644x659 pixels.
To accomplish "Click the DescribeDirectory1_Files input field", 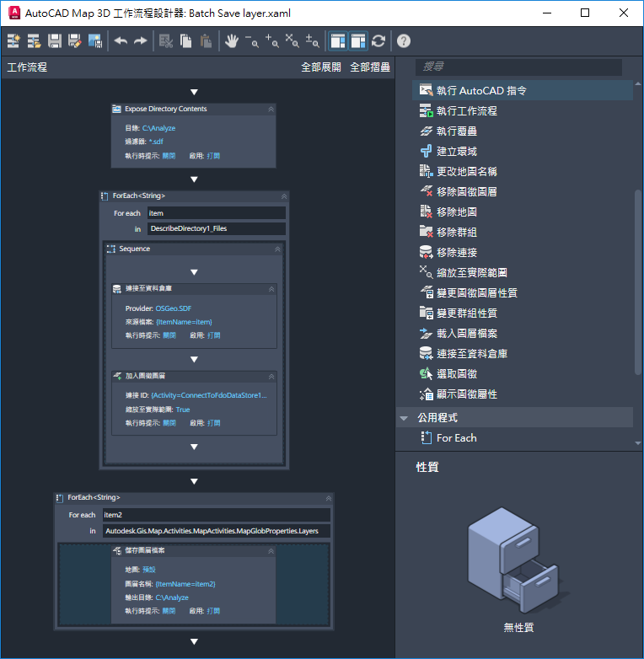I will 217,228.
